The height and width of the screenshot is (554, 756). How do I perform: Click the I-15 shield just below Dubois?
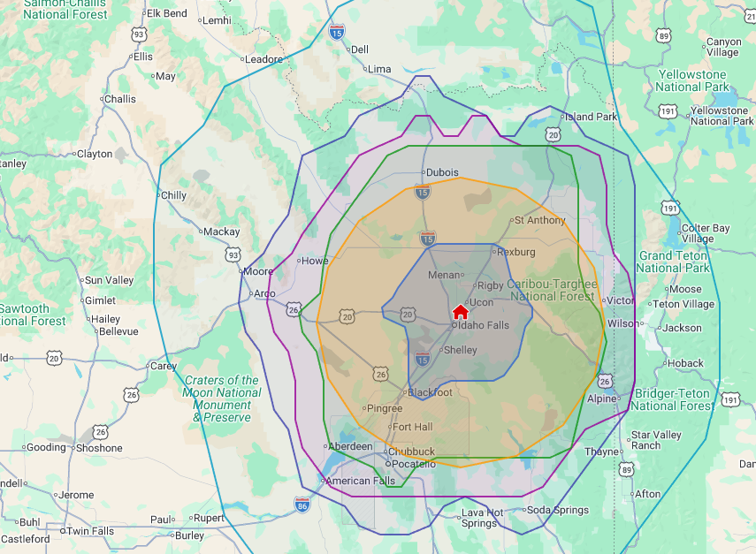(x=423, y=192)
